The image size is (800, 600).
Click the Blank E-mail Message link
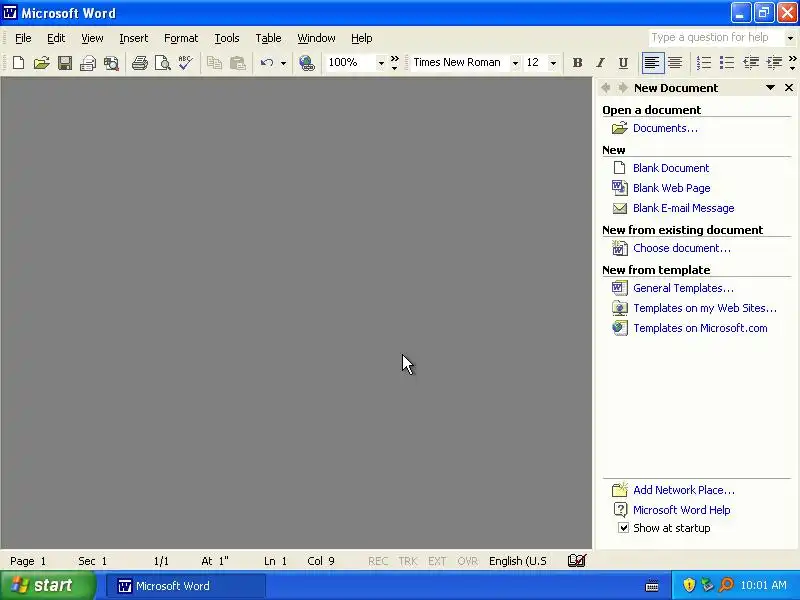pyautogui.click(x=683, y=208)
